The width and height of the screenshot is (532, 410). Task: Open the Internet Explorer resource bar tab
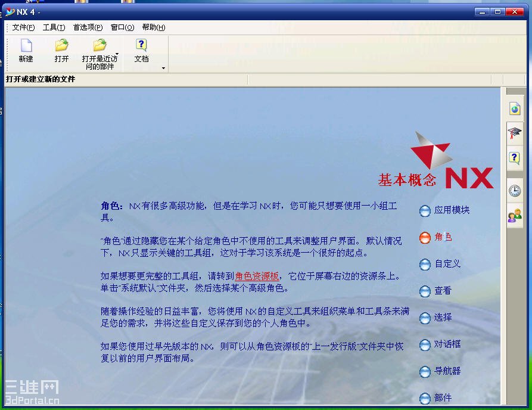515,109
